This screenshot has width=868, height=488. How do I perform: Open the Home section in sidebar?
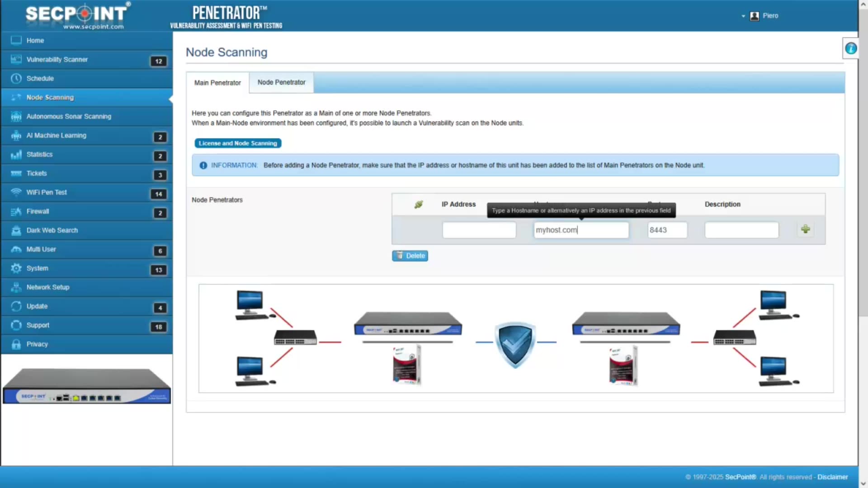point(35,40)
